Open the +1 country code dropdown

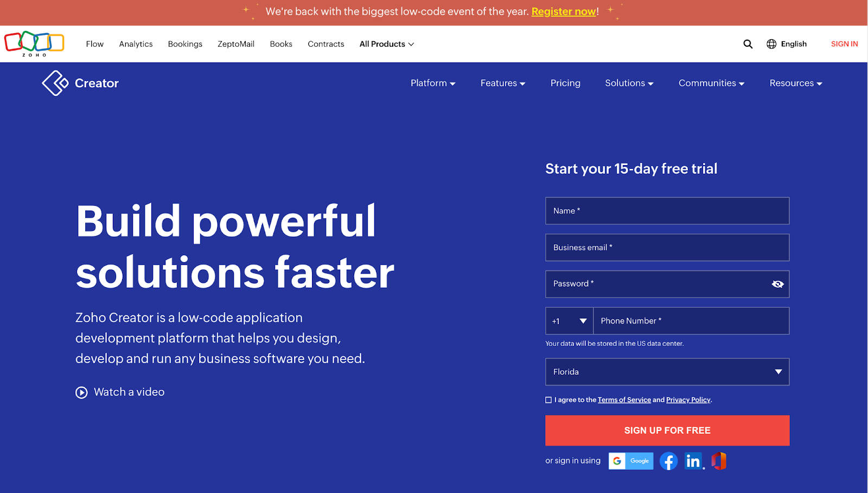[x=569, y=321]
